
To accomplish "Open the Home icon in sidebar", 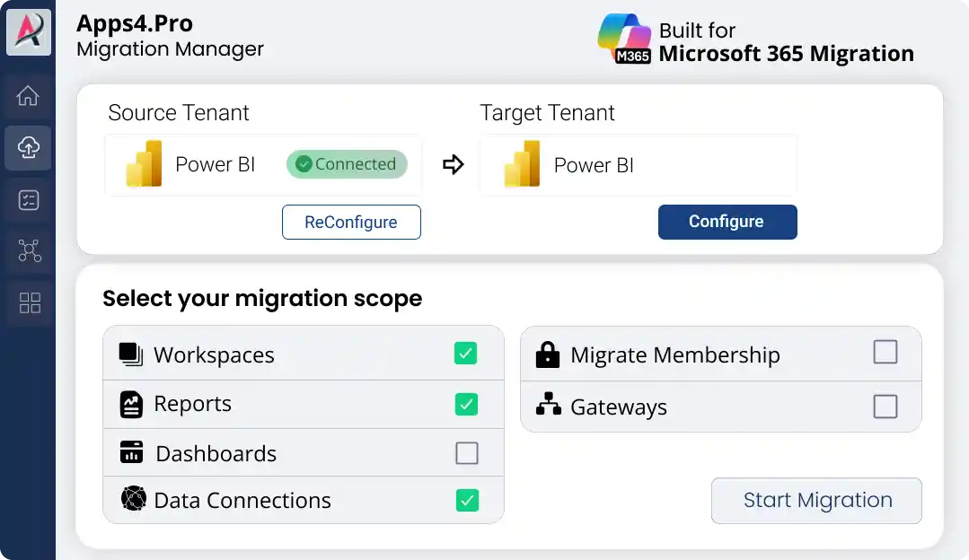I will [28, 96].
